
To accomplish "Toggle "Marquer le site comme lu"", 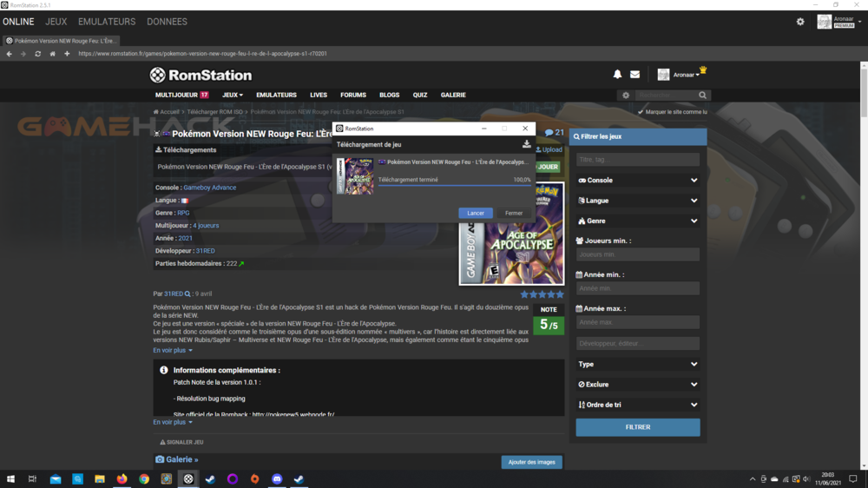I will [x=641, y=112].
